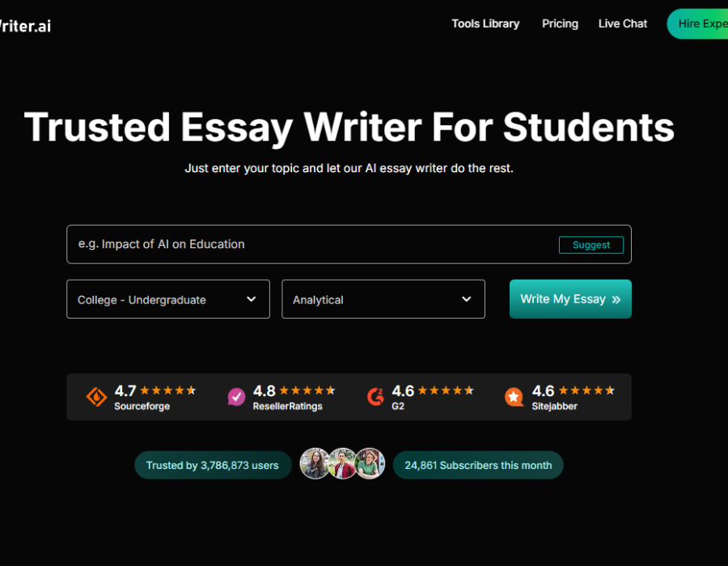Go to the Pricing page
The image size is (728, 566).
560,23
